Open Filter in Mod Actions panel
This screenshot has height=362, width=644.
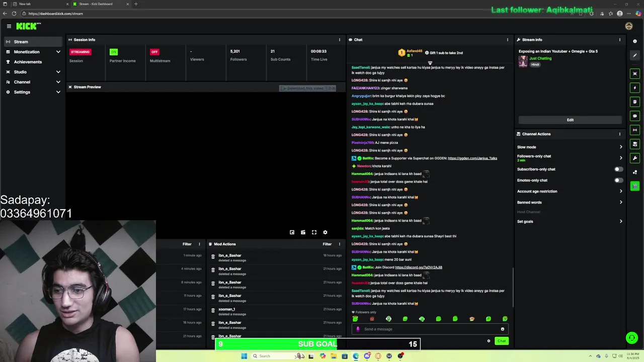[327, 244]
